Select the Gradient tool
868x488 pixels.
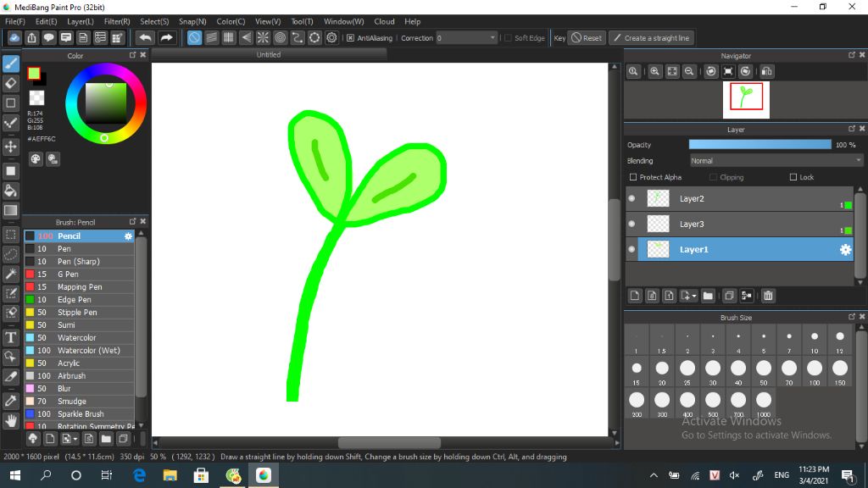(x=10, y=210)
